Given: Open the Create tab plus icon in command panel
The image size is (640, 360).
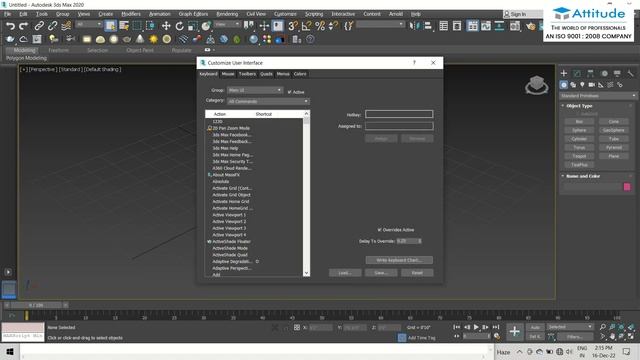Looking at the screenshot, I should [x=564, y=73].
